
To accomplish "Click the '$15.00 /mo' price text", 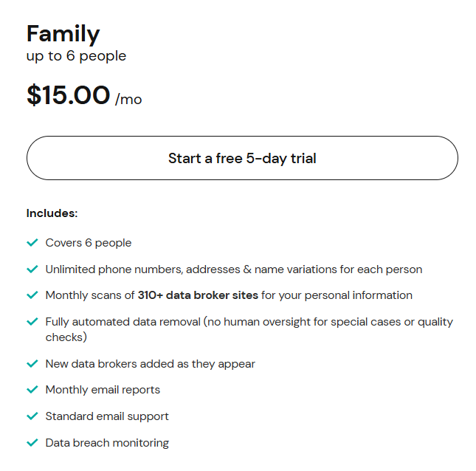I will pyautogui.click(x=84, y=96).
